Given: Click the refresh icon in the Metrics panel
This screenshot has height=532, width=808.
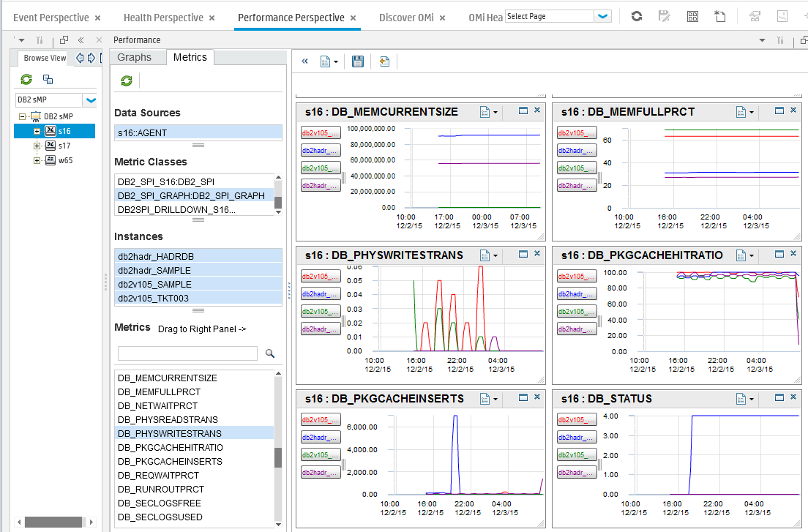Looking at the screenshot, I should click(127, 80).
